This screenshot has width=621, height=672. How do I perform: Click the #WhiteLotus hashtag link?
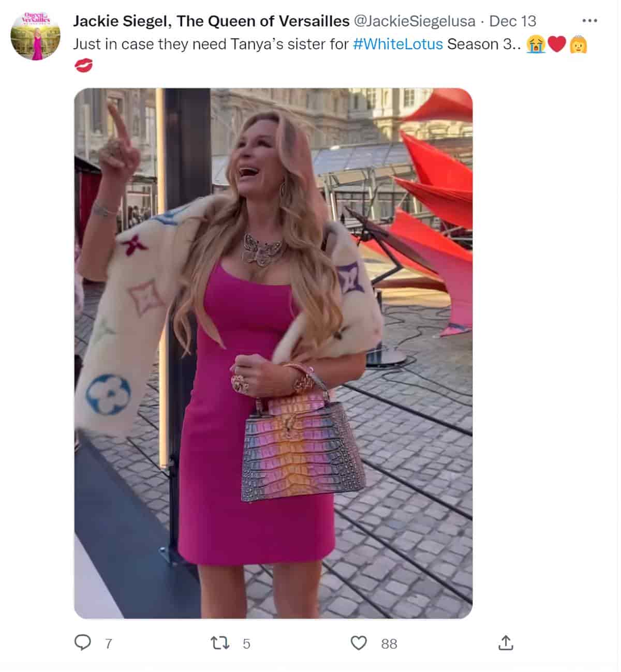(397, 44)
